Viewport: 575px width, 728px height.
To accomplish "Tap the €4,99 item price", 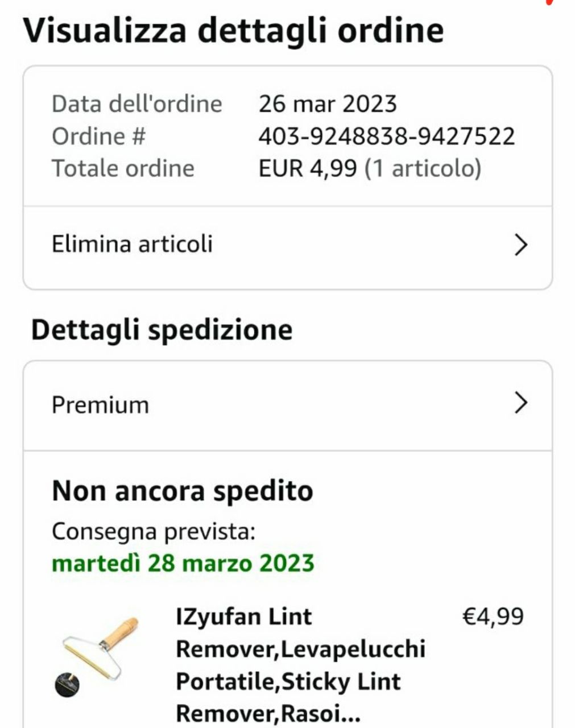I will [493, 617].
